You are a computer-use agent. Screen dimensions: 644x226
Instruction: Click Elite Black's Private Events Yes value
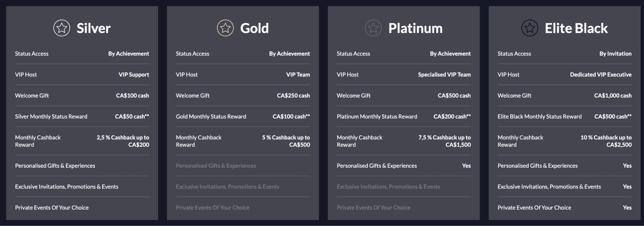[x=627, y=208]
